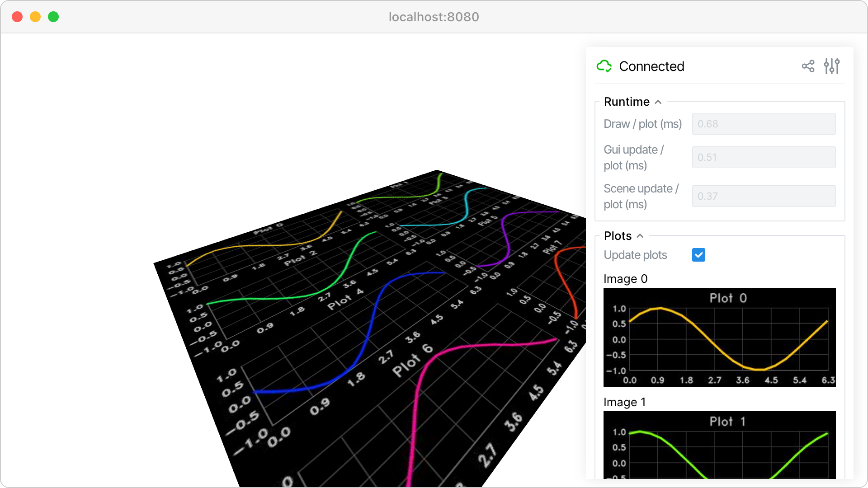Click the Plots folder label
868x488 pixels.
(x=618, y=236)
